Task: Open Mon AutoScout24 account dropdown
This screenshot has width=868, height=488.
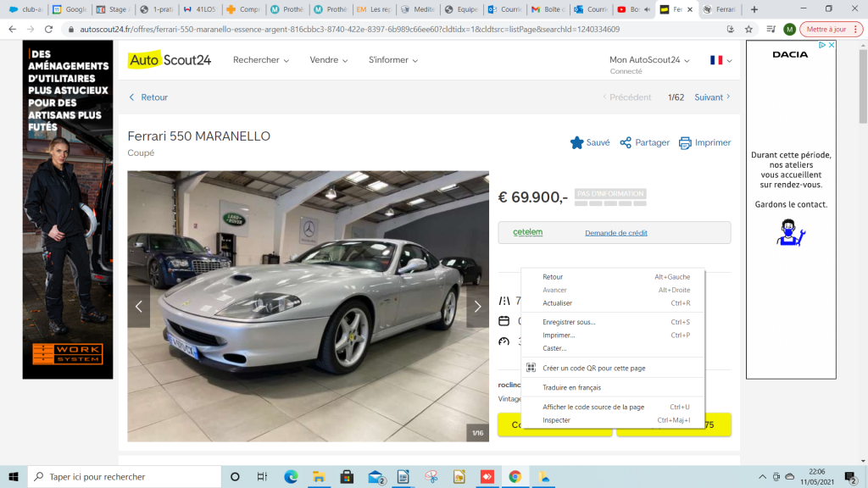Action: click(649, 60)
